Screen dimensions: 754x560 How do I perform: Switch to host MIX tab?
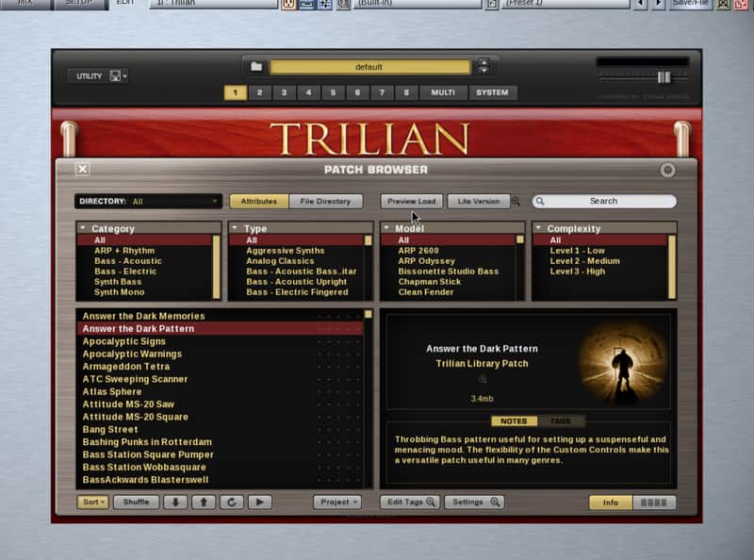25,4
